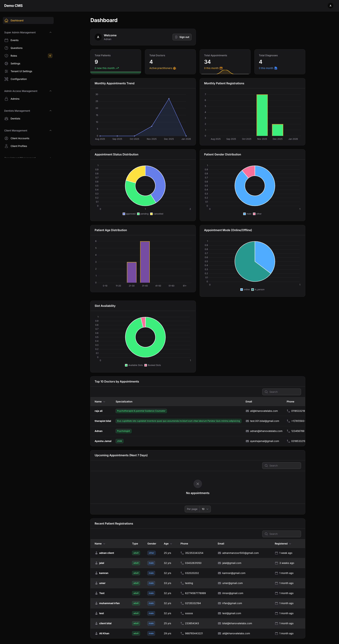
Task: Click the 'cancelled' yellow legend swatch
Action: click(x=151, y=214)
